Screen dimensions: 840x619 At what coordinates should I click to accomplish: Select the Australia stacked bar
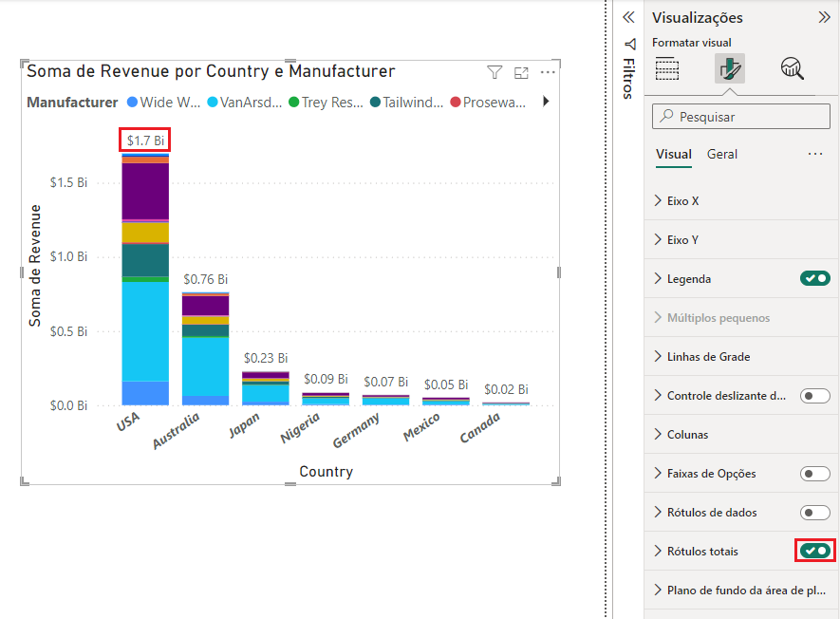[x=205, y=348]
